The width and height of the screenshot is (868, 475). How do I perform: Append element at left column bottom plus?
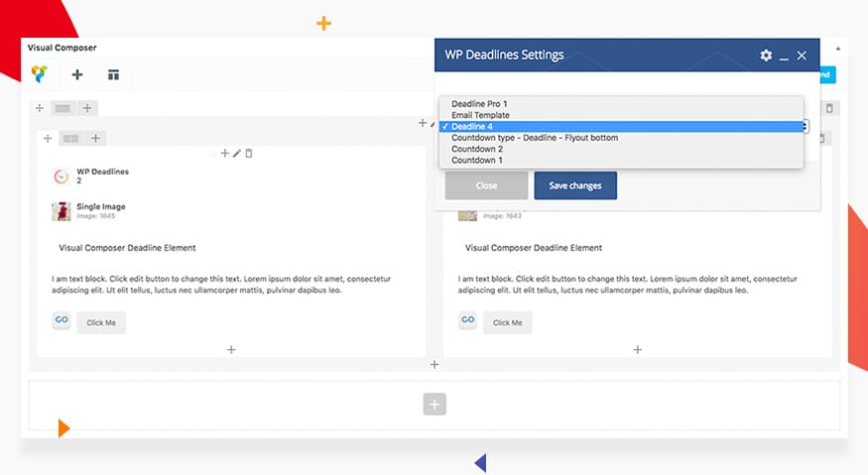(231, 349)
